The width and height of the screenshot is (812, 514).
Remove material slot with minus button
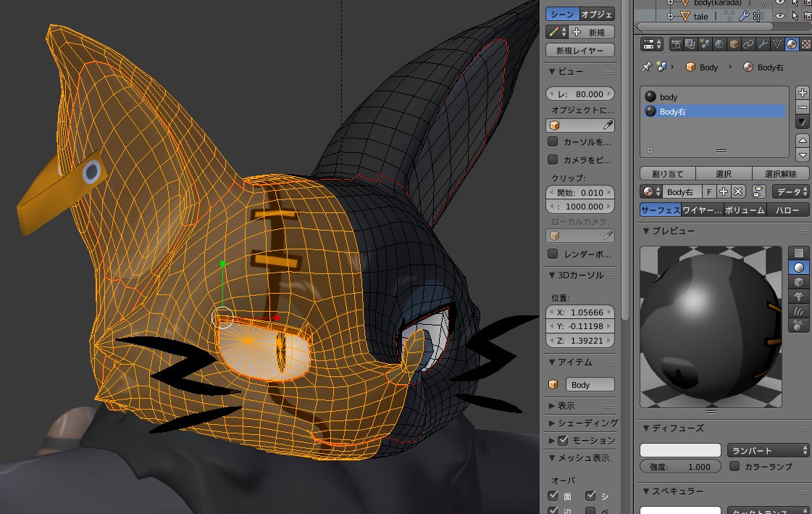(802, 107)
